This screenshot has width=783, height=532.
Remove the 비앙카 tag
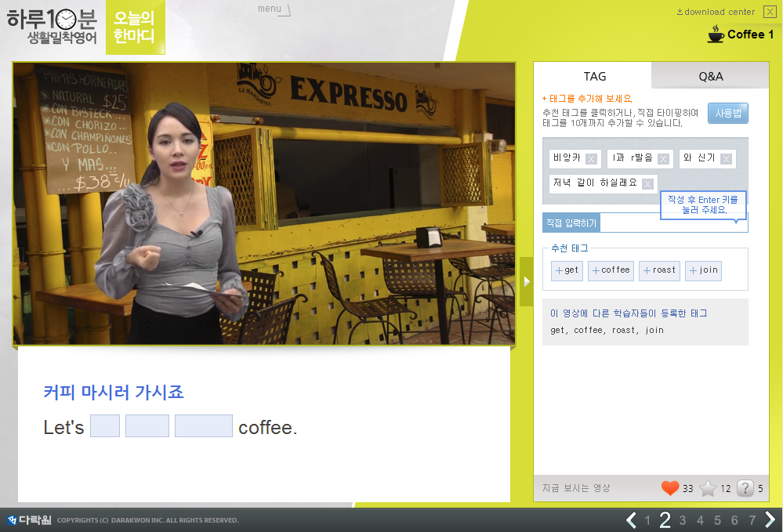click(x=591, y=159)
